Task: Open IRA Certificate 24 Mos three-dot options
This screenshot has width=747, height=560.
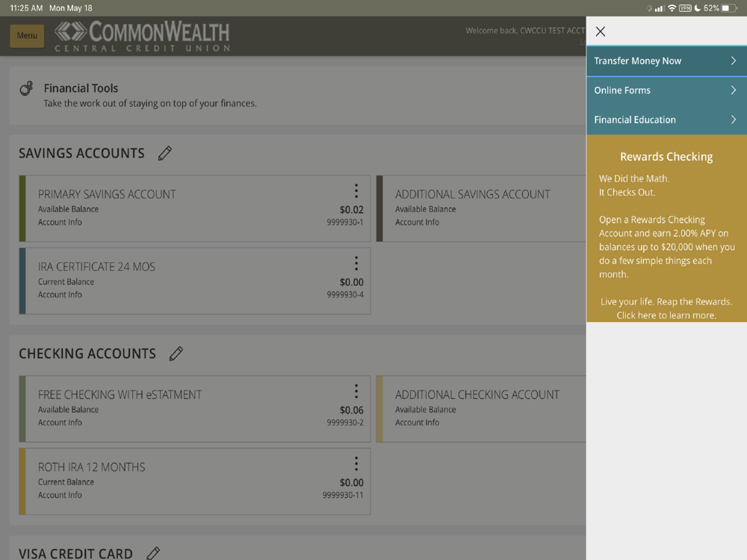Action: 356,264
